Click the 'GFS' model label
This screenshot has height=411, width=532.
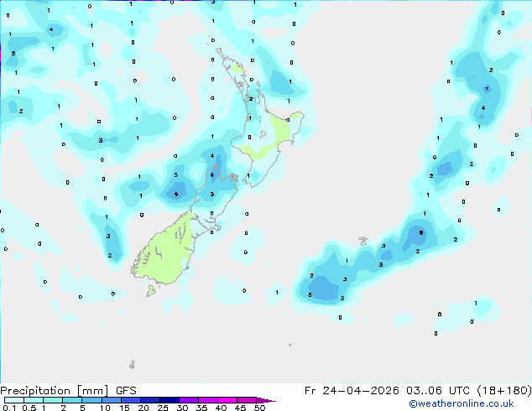tap(126, 391)
